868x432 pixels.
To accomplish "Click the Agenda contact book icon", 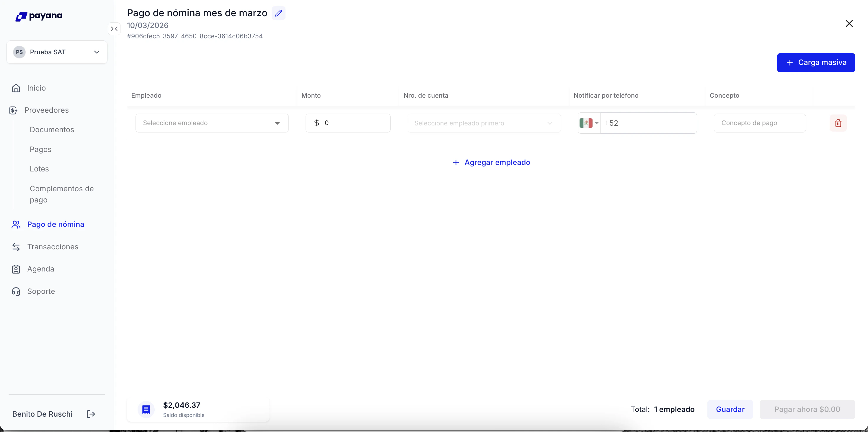I will [x=16, y=269].
